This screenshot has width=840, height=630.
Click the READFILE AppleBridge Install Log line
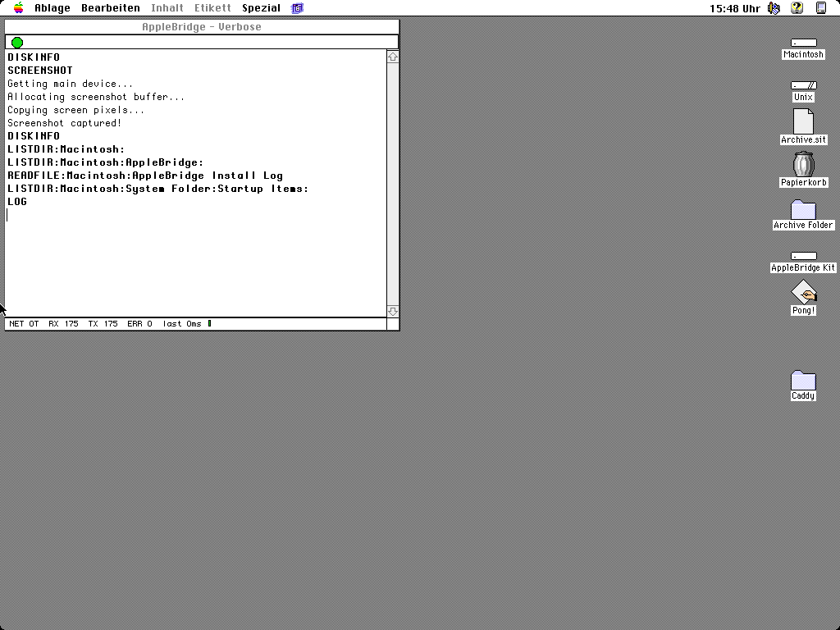[145, 176]
